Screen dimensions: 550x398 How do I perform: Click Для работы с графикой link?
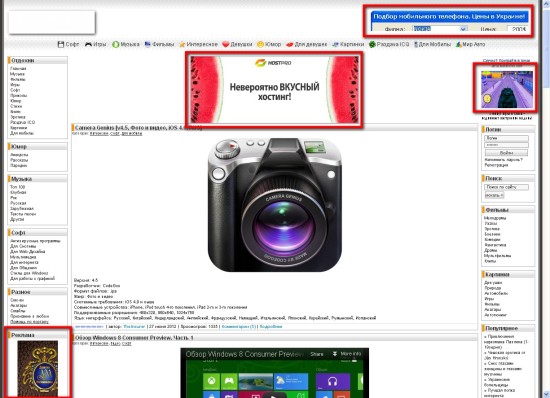point(32,278)
